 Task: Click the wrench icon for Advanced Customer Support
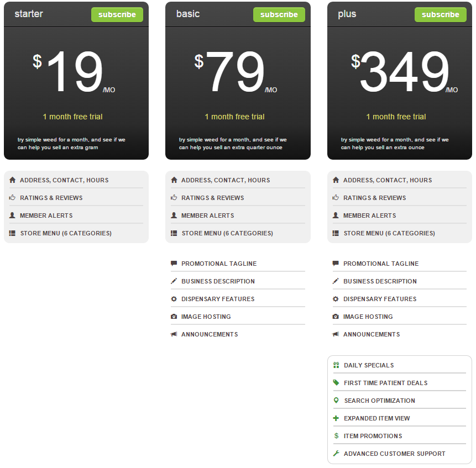[336, 454]
